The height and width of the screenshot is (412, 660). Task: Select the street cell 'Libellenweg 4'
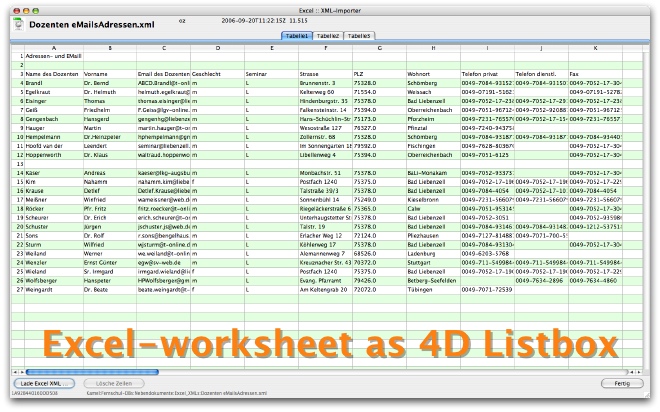tap(325, 155)
